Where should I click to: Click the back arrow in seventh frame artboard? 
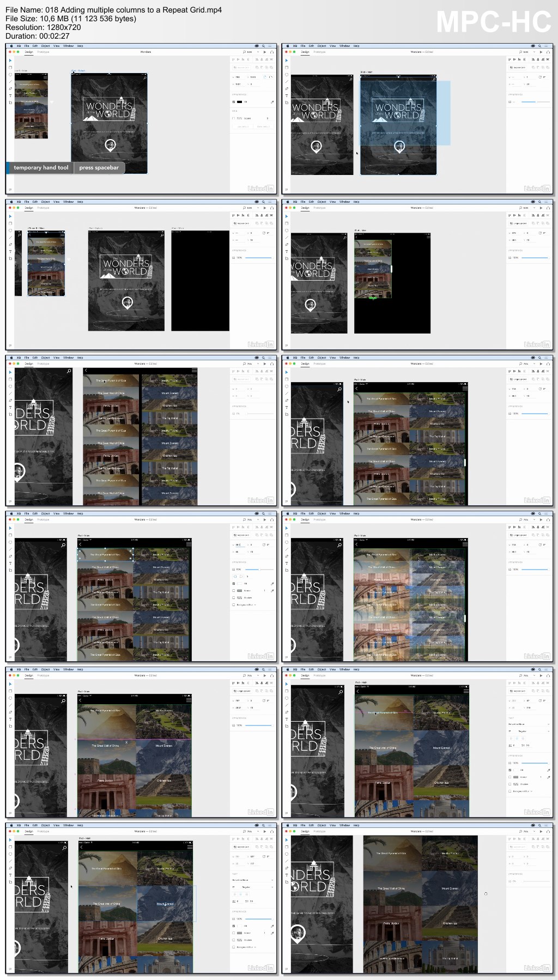point(80,544)
